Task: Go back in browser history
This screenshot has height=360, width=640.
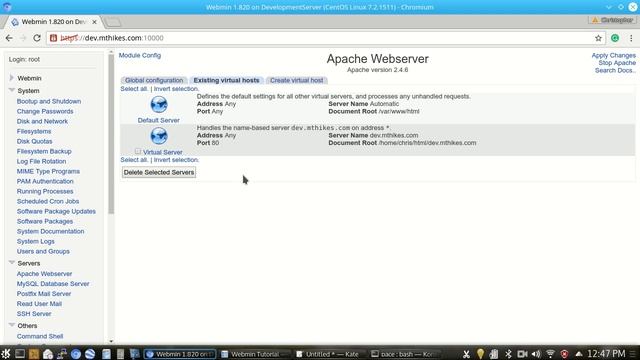Action: [9, 38]
